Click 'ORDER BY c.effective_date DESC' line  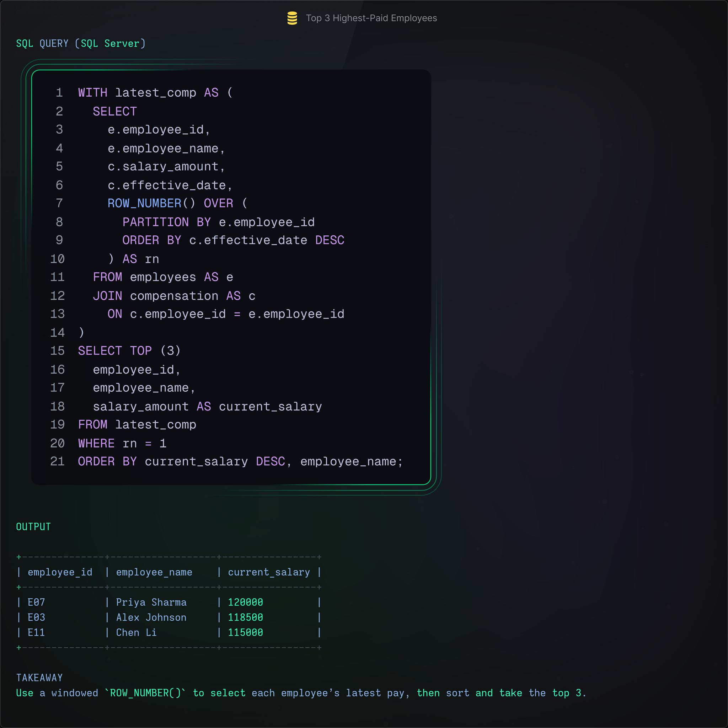[233, 240]
